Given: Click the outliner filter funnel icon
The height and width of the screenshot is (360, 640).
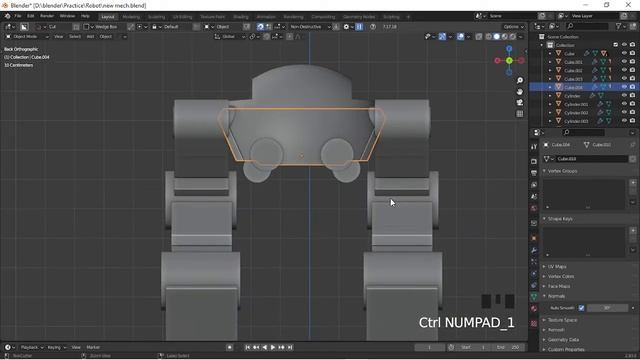Looking at the screenshot, I should tap(618, 26).
